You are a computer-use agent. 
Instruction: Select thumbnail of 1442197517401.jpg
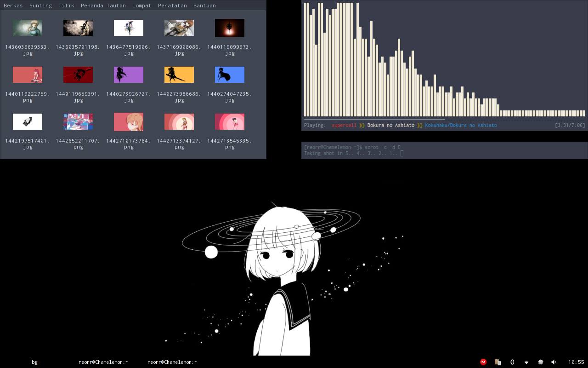click(28, 122)
